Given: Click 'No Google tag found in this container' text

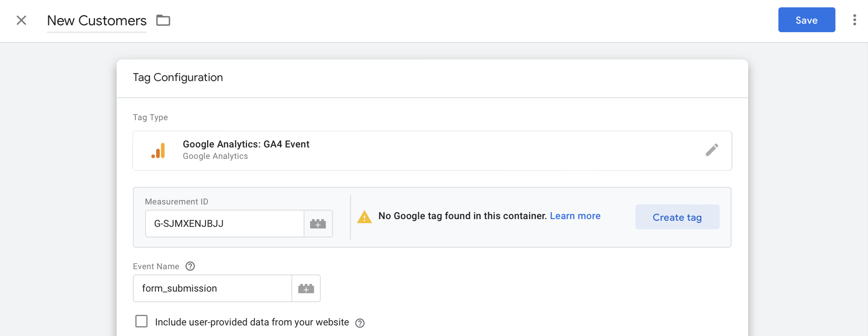Looking at the screenshot, I should pyautogui.click(x=463, y=216).
